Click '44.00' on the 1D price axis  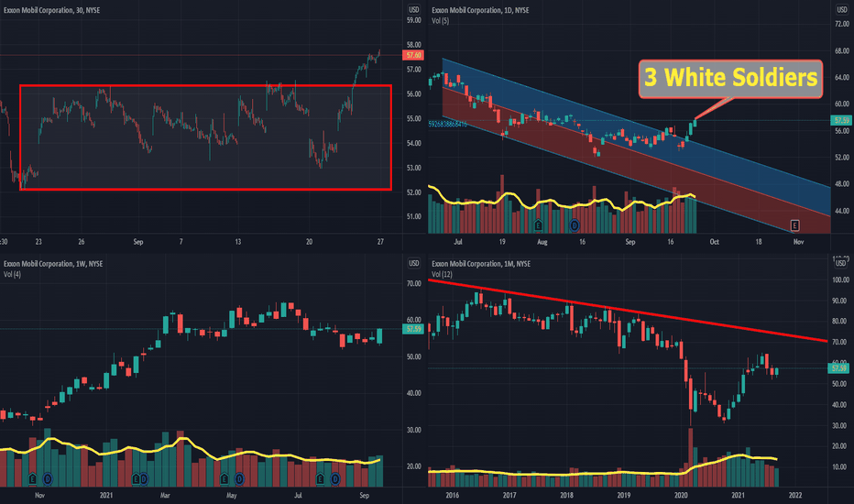pos(842,211)
